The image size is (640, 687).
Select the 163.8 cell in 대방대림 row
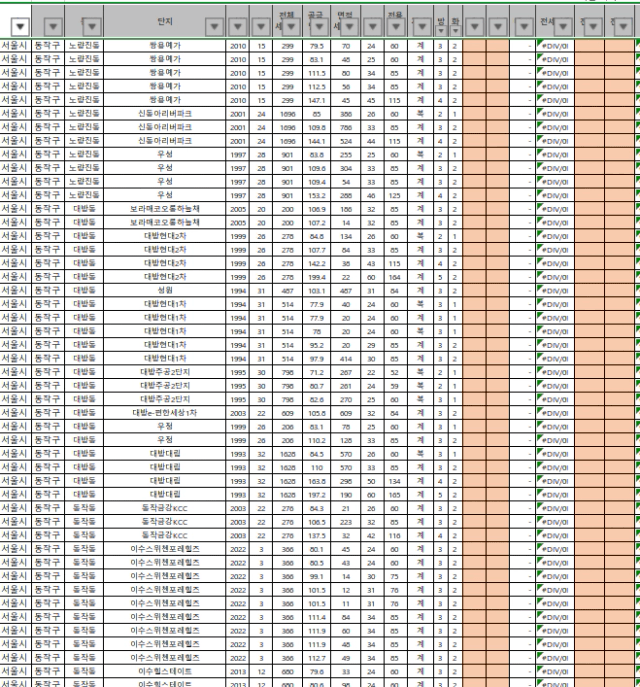click(x=316, y=481)
